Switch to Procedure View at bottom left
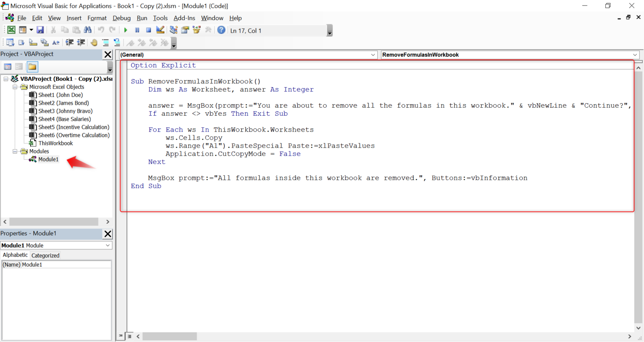The width and height of the screenshot is (644, 342). coord(121,336)
